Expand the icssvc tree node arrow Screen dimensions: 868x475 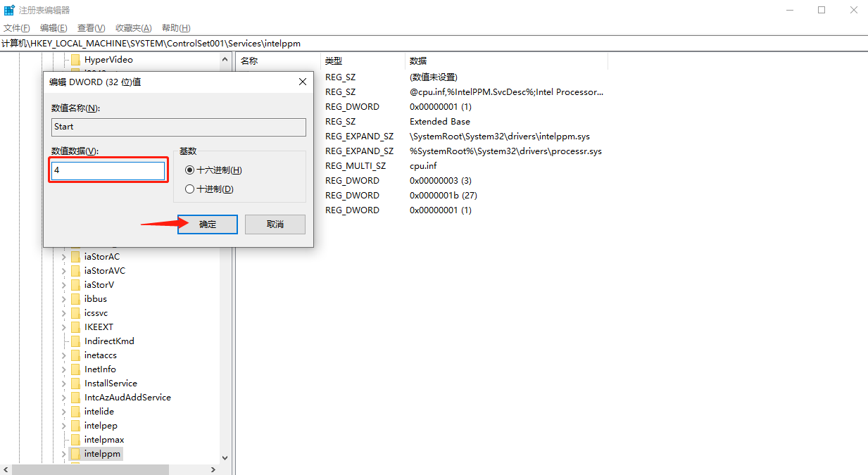64,313
